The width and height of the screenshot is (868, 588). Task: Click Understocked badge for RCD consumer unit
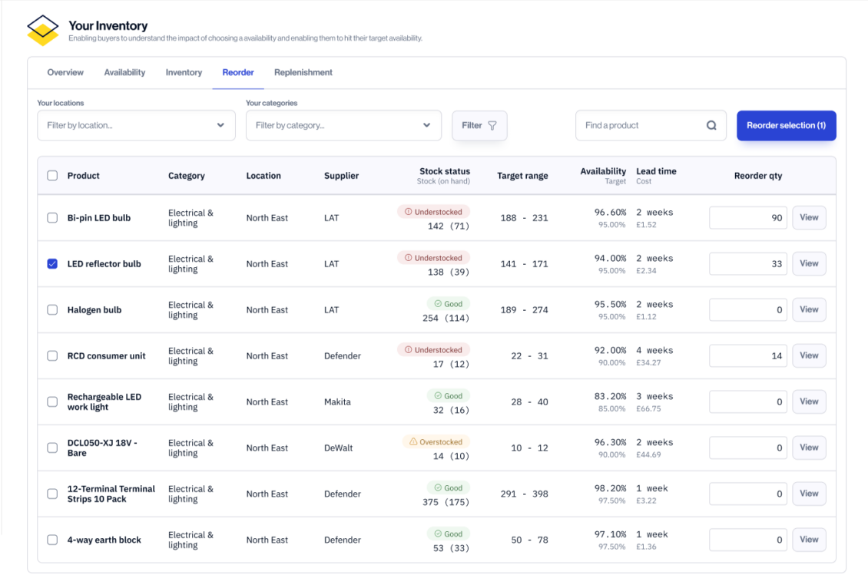(x=433, y=350)
